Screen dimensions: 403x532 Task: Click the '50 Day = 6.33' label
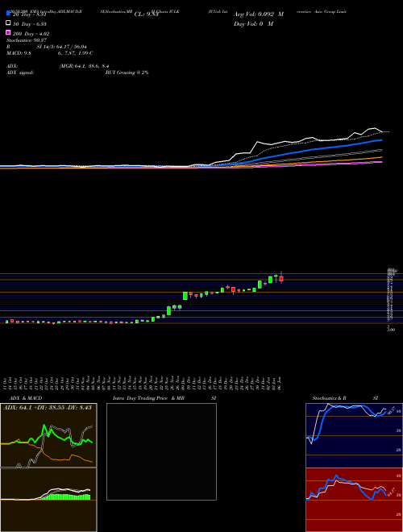click(x=30, y=24)
